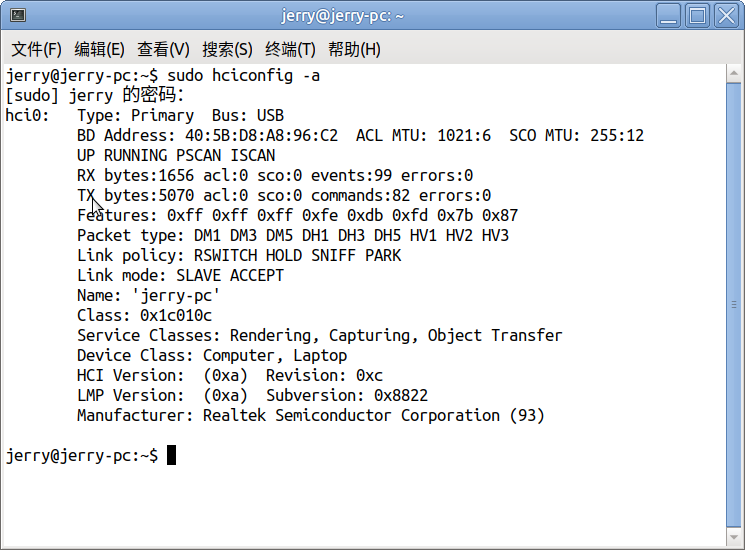This screenshot has width=745, height=550.
Task: Close the terminal window
Action: coord(726,16)
